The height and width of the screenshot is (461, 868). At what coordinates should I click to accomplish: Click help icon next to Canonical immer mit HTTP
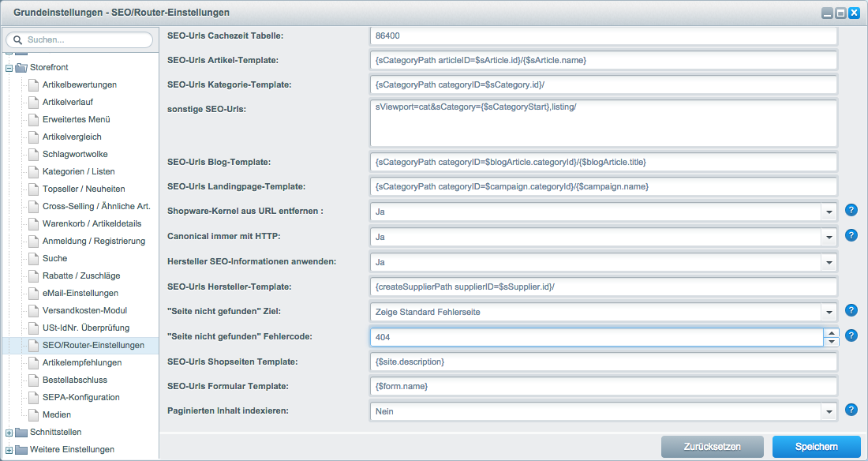click(851, 235)
